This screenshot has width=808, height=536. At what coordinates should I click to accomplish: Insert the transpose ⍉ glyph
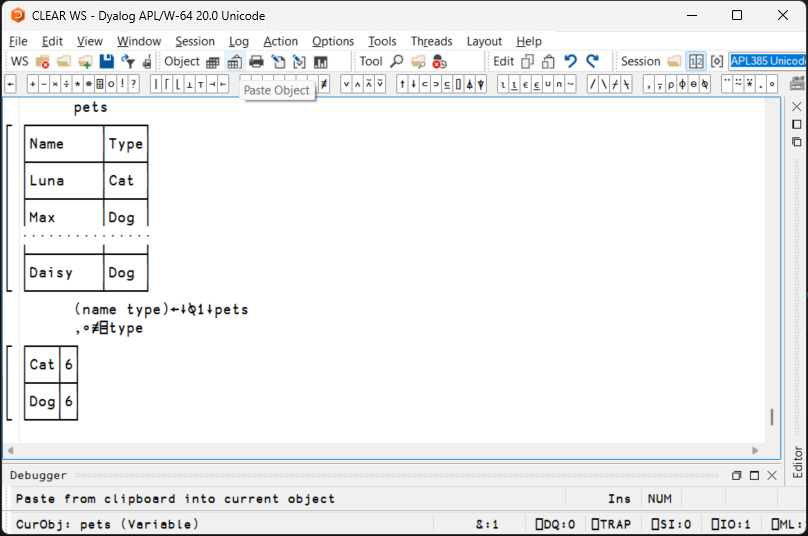(704, 84)
